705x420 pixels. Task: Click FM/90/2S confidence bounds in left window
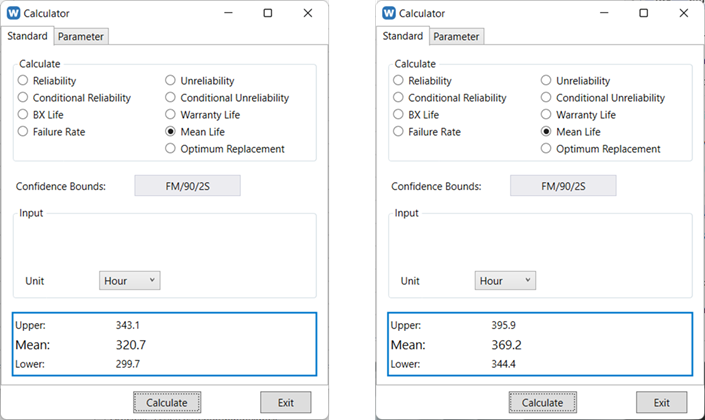point(187,186)
